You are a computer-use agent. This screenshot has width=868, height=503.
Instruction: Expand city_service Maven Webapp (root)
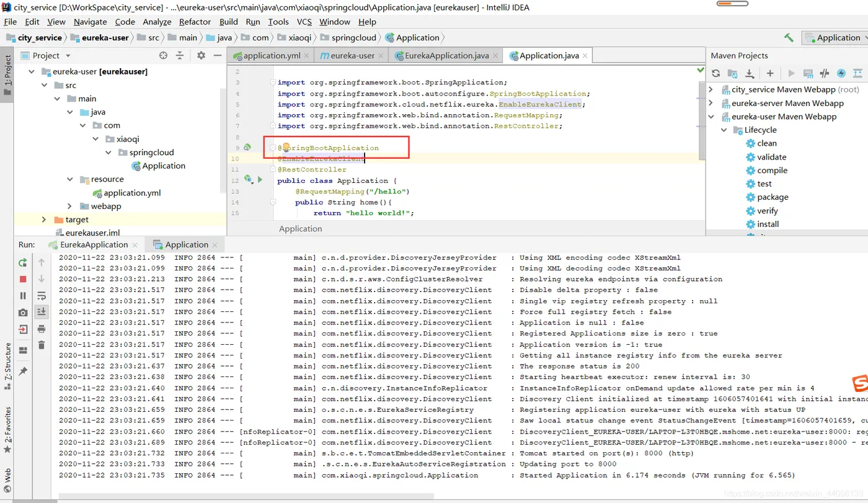click(x=711, y=89)
